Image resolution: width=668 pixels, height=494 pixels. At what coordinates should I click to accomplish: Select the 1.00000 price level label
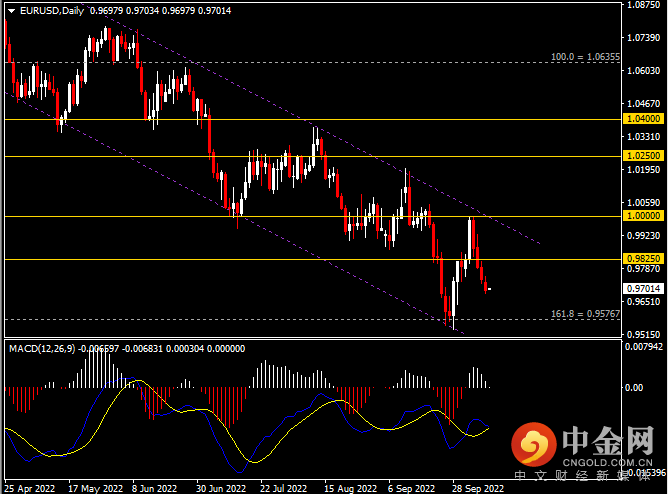643,216
